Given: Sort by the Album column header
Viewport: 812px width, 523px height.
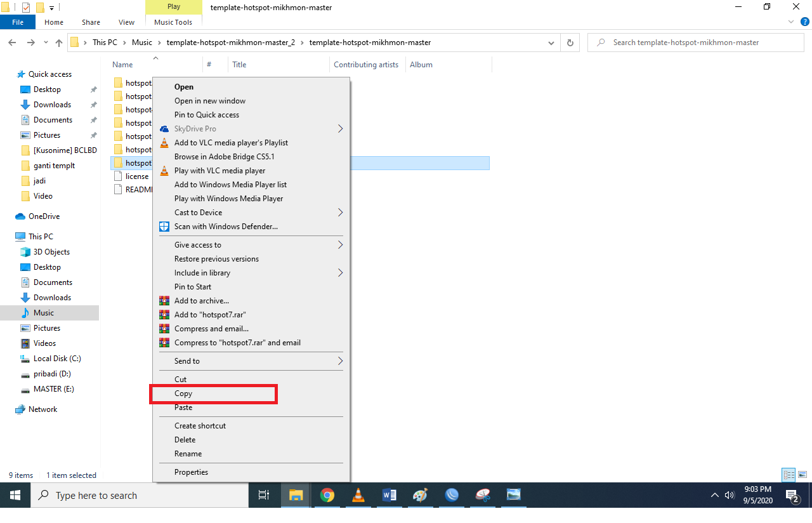Looking at the screenshot, I should tap(449, 65).
